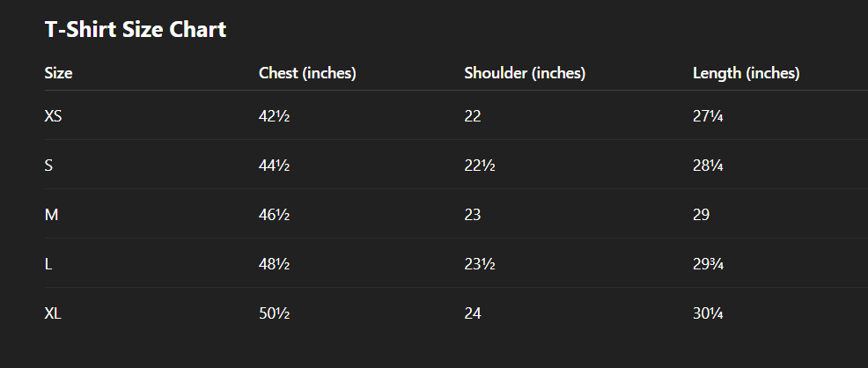
Task: Click the Size column header
Action: [58, 73]
